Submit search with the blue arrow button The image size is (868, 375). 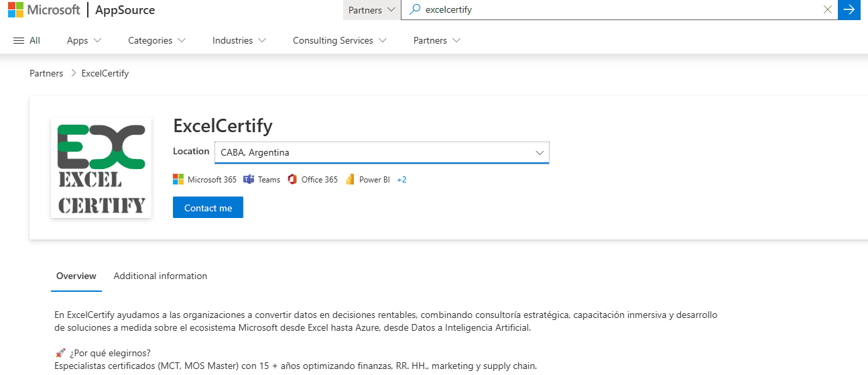point(849,10)
